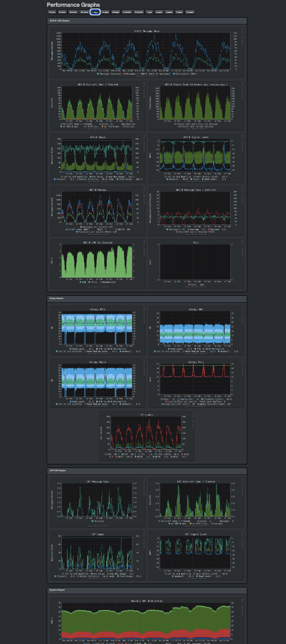Open the Airspy Noise graph
This screenshot has height=644, width=286.
click(x=98, y=383)
